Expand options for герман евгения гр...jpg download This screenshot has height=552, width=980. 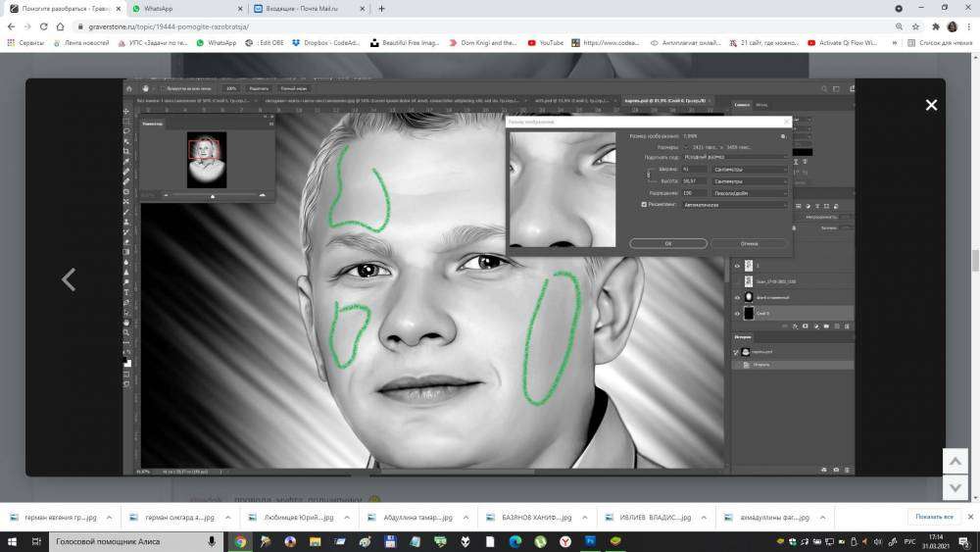coord(110,517)
